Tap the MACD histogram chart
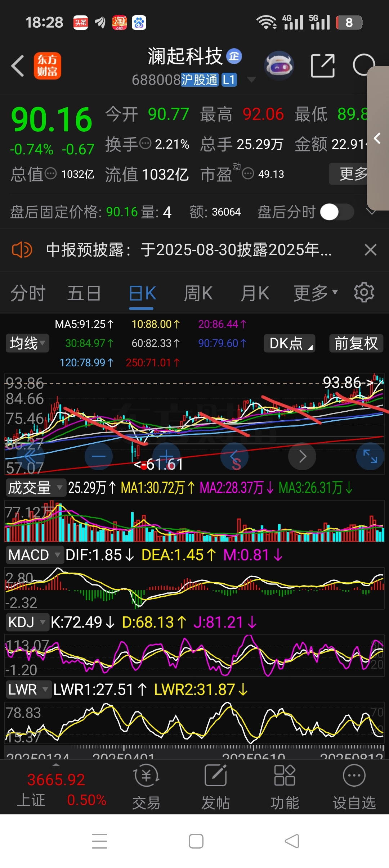Image resolution: width=389 pixels, height=868 pixels. (194, 588)
